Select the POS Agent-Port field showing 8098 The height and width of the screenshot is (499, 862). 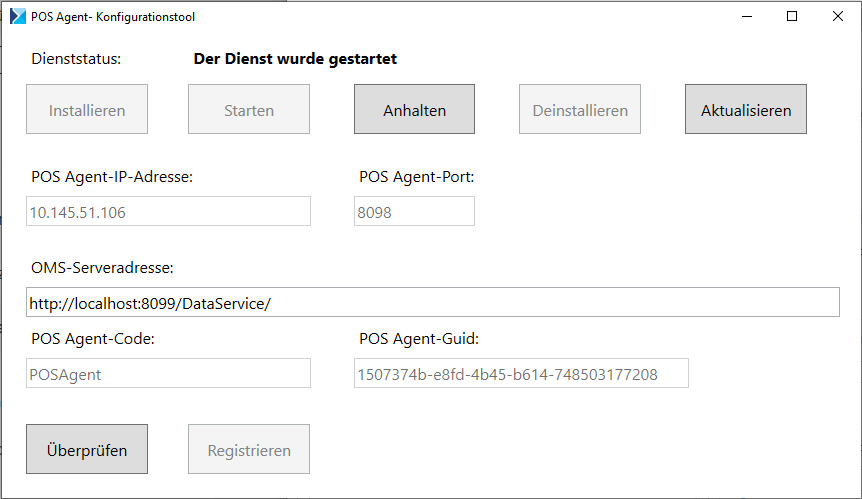(x=415, y=211)
